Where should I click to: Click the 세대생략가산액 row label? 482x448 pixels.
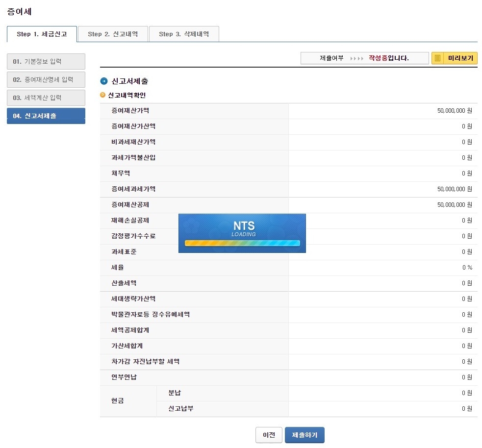tap(133, 299)
